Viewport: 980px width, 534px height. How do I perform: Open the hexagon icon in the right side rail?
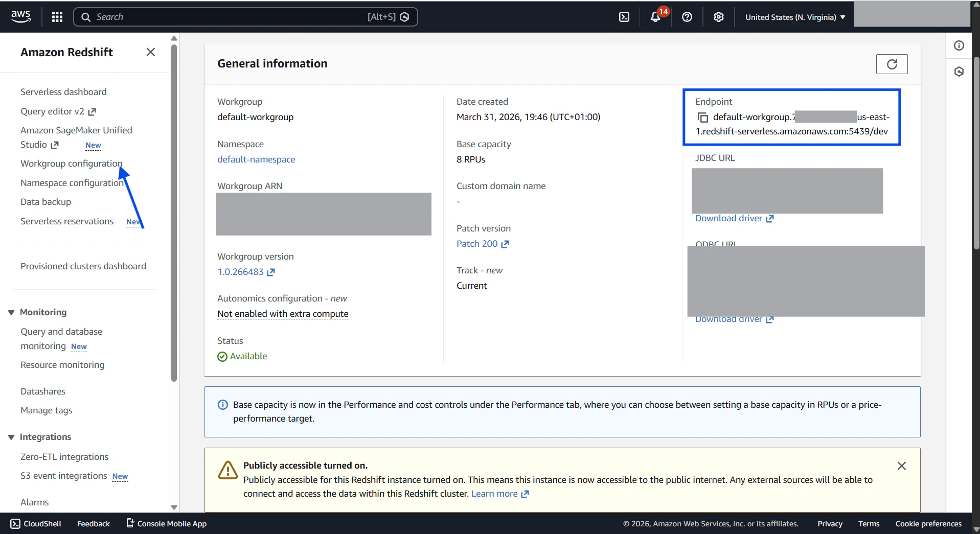click(x=959, y=72)
